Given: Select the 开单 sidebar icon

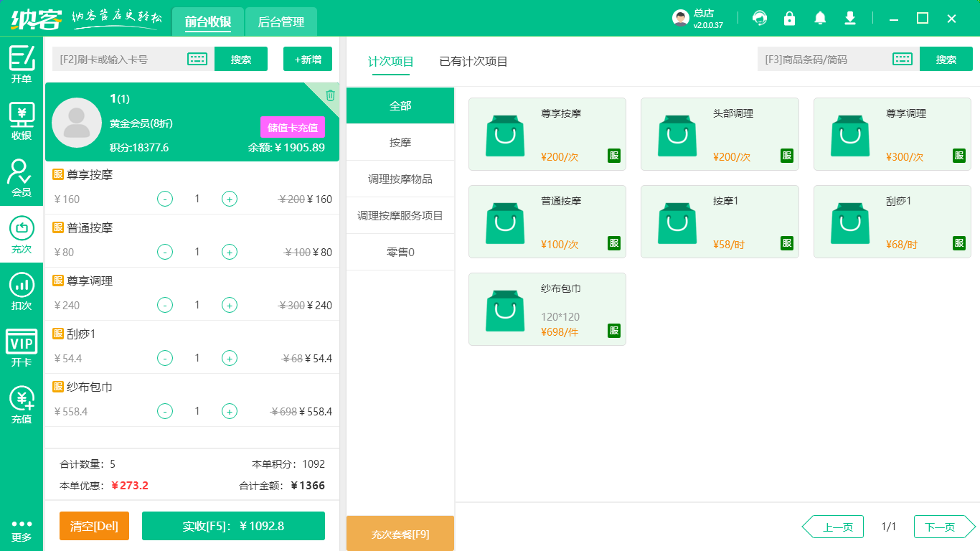Looking at the screenshot, I should coord(21,63).
